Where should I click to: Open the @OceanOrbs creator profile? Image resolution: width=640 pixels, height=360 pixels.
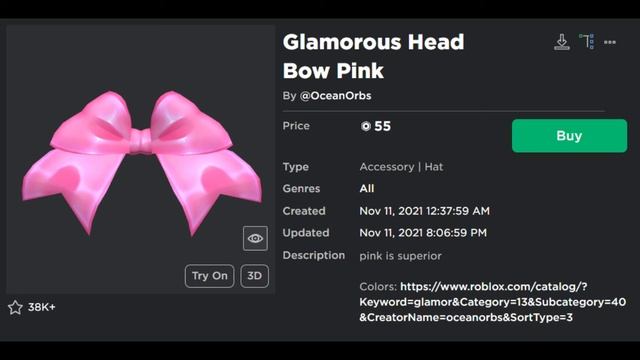[336, 96]
